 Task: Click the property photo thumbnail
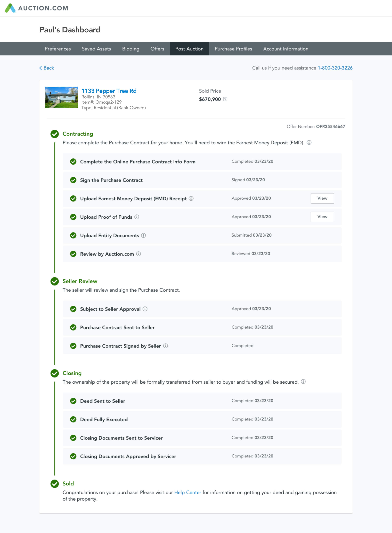(61, 97)
